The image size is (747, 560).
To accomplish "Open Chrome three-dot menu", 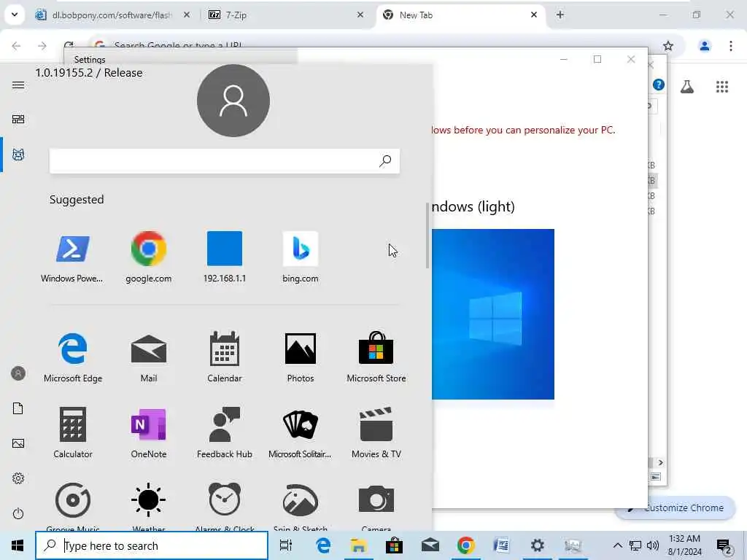I will tap(731, 46).
